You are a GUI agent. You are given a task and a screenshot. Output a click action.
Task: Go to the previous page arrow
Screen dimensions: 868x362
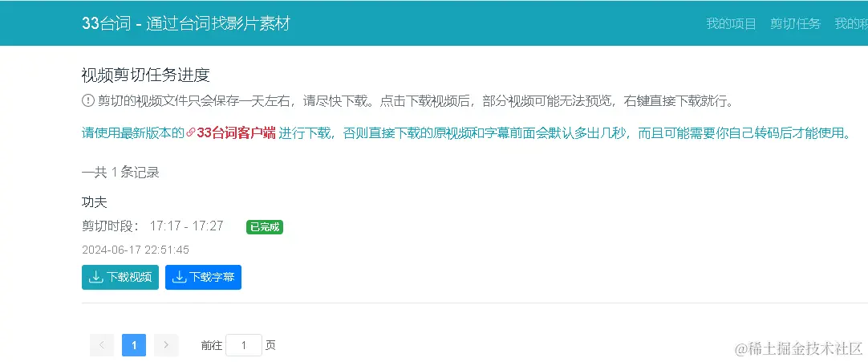pos(102,345)
